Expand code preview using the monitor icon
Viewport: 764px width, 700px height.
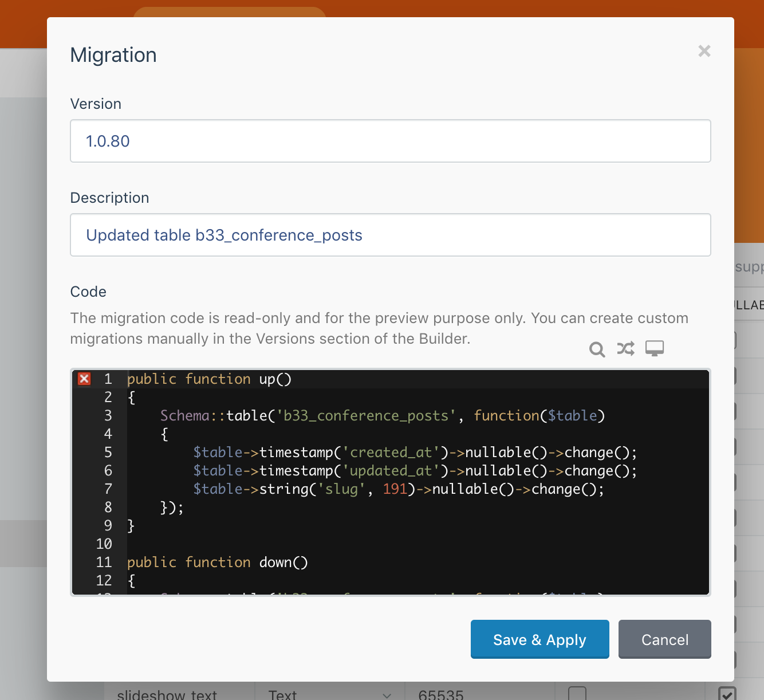[654, 348]
